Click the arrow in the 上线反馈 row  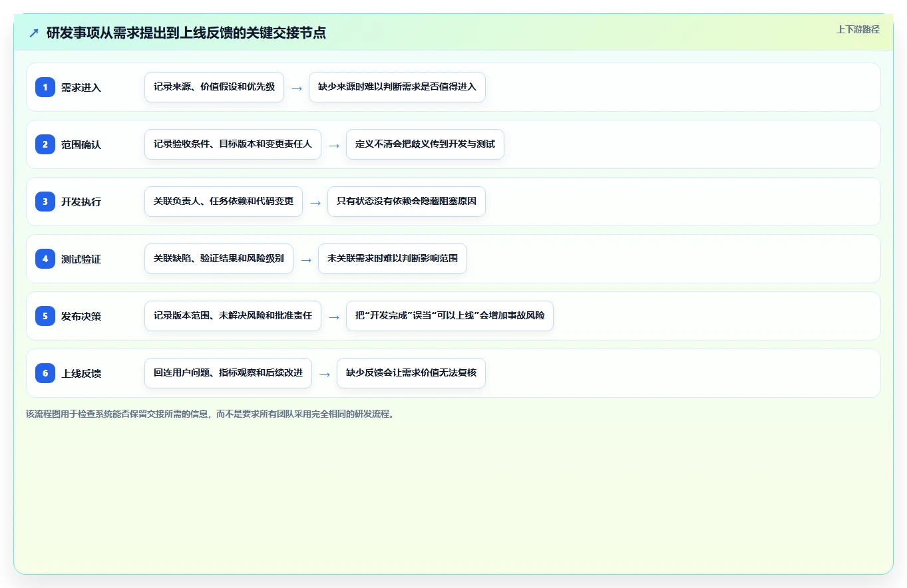pyautogui.click(x=325, y=374)
